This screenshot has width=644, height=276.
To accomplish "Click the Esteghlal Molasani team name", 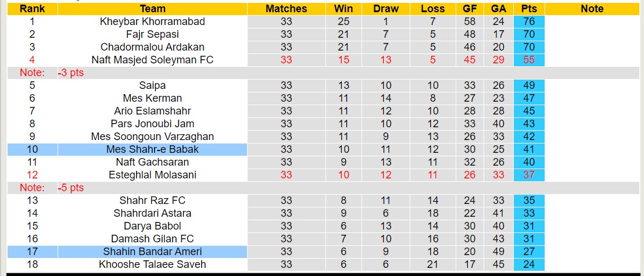I will tap(152, 175).
